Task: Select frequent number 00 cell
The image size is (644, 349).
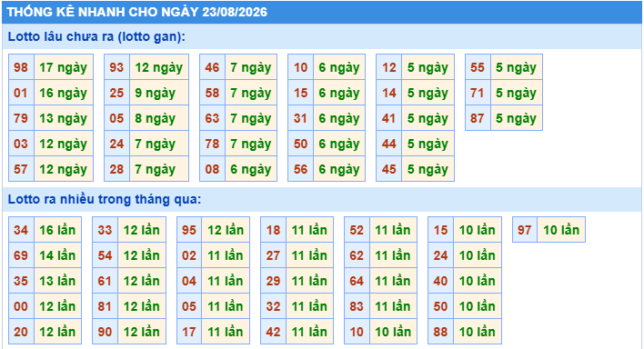Action: pyautogui.click(x=21, y=306)
